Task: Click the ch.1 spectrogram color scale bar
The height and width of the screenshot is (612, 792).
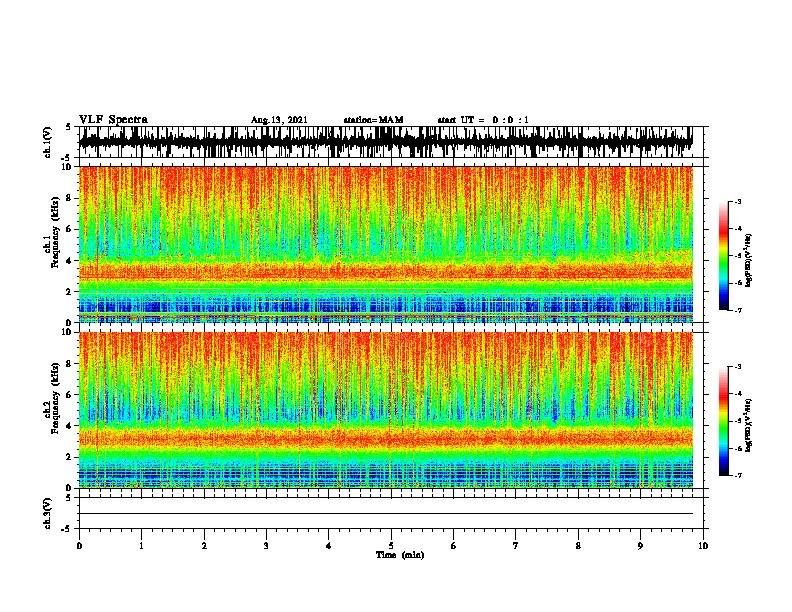Action: tap(723, 256)
